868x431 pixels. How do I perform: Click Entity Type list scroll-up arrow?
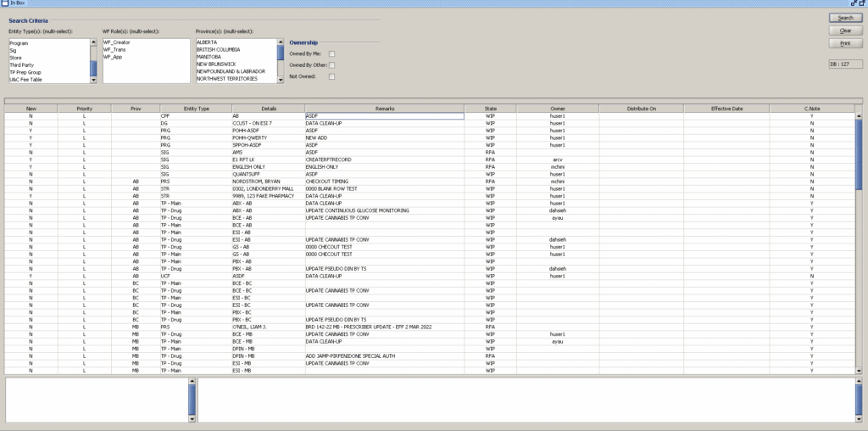pos(93,41)
